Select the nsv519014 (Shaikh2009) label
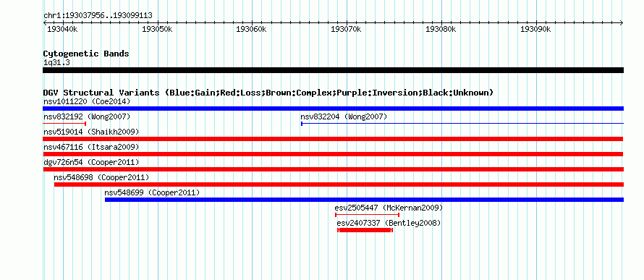The height and width of the screenshot is (280, 644). click(x=91, y=132)
